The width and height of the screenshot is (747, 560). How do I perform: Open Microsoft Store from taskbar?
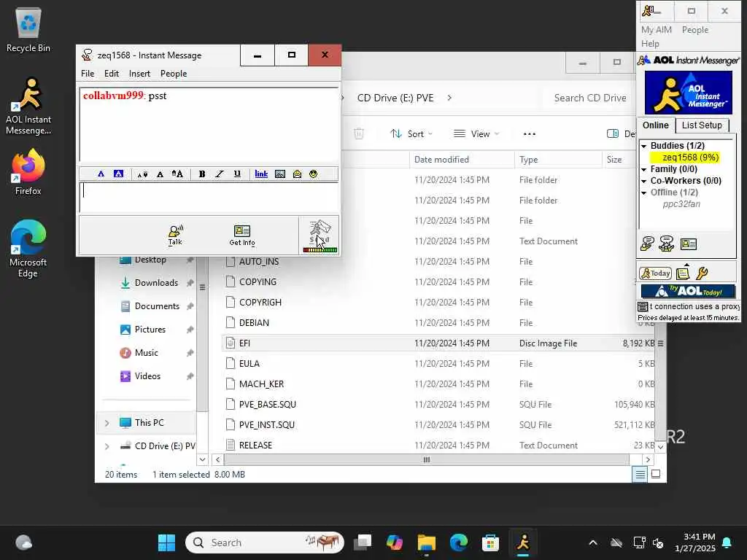coord(490,542)
